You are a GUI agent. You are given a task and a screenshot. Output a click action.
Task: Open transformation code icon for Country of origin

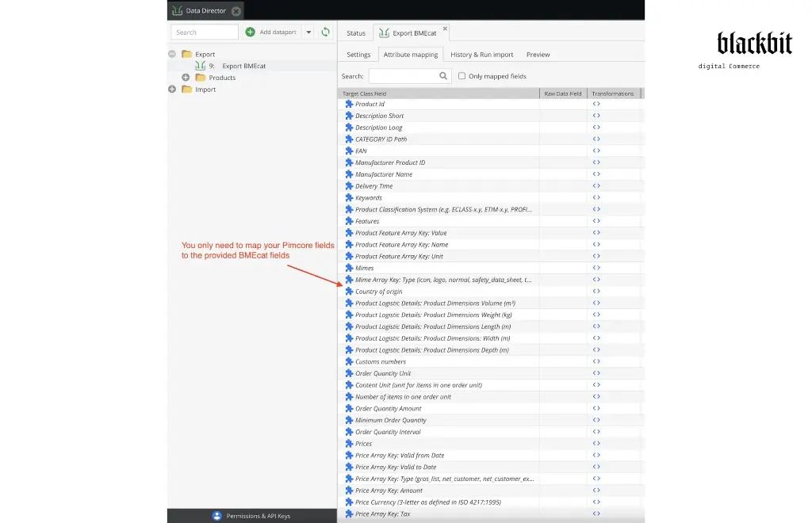pyautogui.click(x=596, y=292)
